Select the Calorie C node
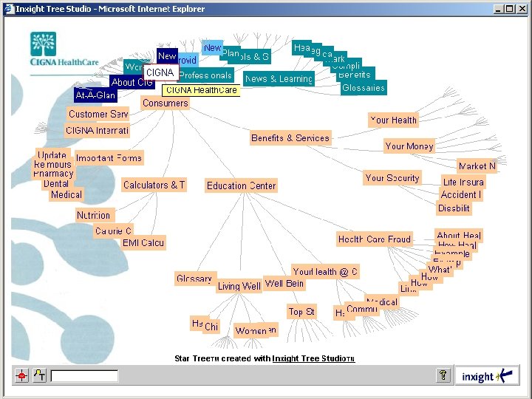The width and height of the screenshot is (532, 399). coord(113,231)
